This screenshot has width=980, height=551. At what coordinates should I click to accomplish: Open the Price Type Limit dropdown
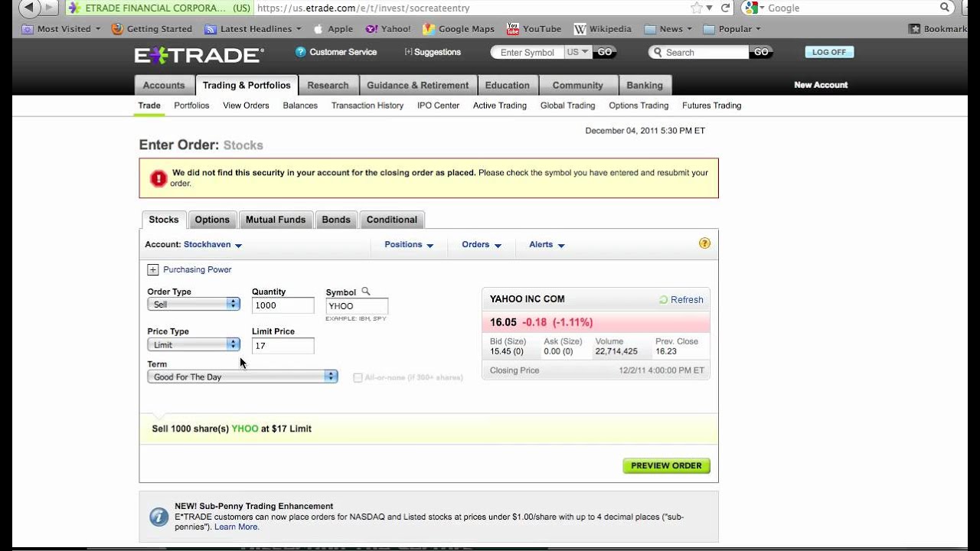(x=194, y=344)
